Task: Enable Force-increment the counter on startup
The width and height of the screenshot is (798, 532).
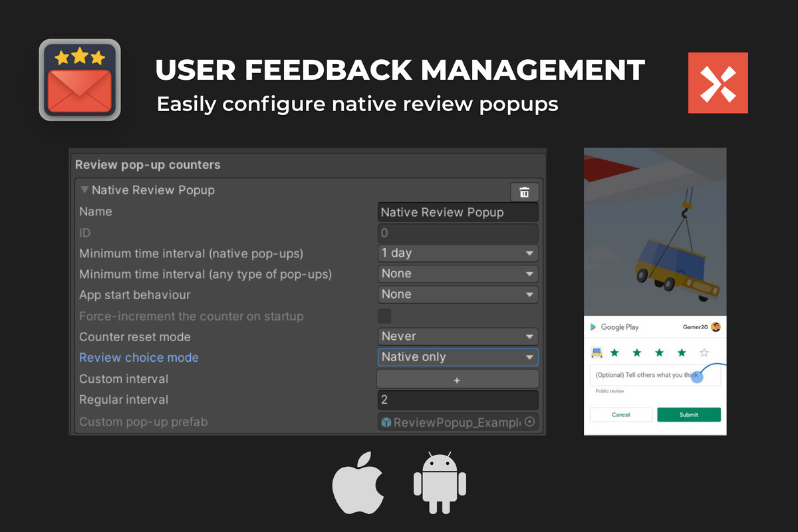Action: [383, 316]
